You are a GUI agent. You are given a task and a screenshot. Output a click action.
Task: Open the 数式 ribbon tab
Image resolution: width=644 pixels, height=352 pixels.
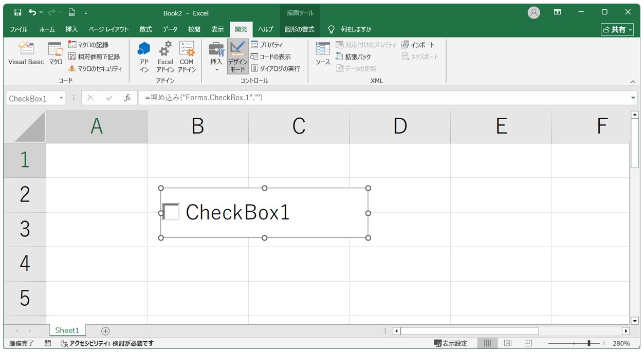coord(145,29)
